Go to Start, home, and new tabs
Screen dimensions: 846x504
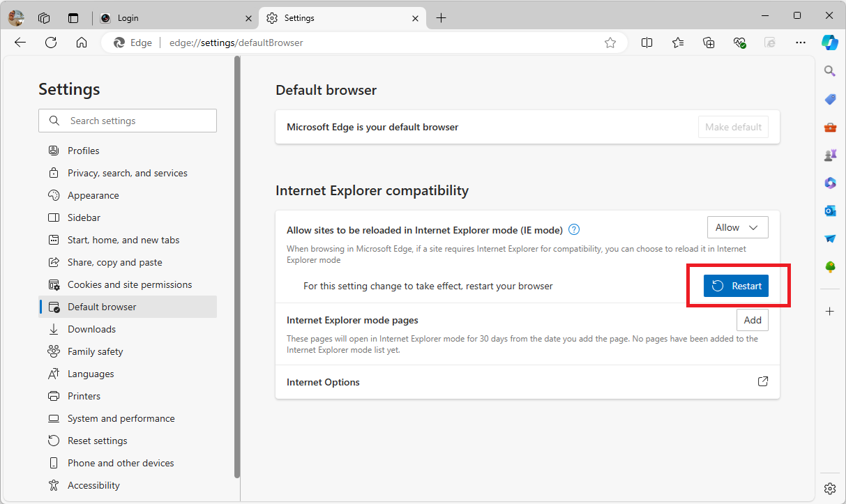click(x=128, y=240)
